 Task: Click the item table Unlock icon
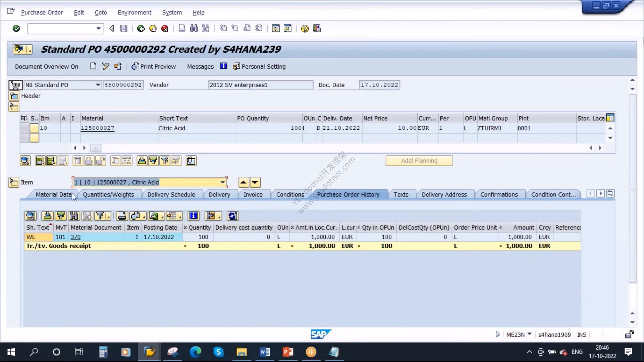(100, 161)
